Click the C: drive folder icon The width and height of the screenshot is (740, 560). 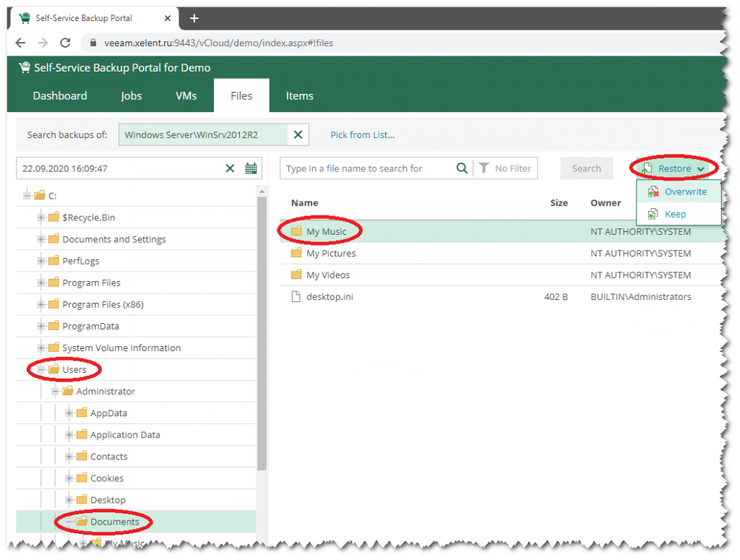point(40,195)
